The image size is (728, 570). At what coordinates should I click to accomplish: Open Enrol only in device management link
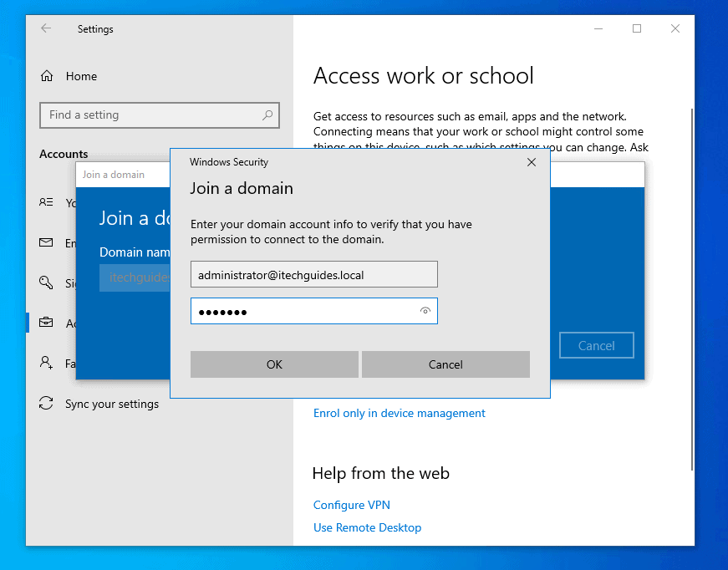[399, 413]
